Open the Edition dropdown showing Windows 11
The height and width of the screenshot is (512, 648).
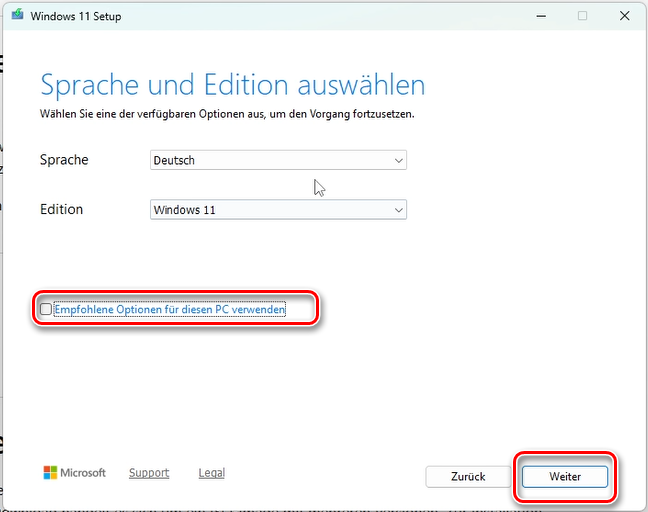click(278, 210)
